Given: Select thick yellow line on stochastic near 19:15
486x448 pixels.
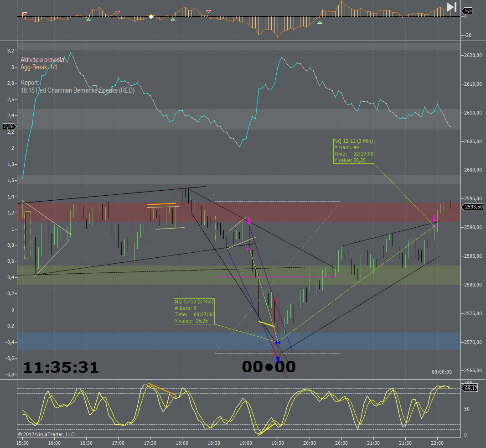Looking at the screenshot, I should 266,429.
